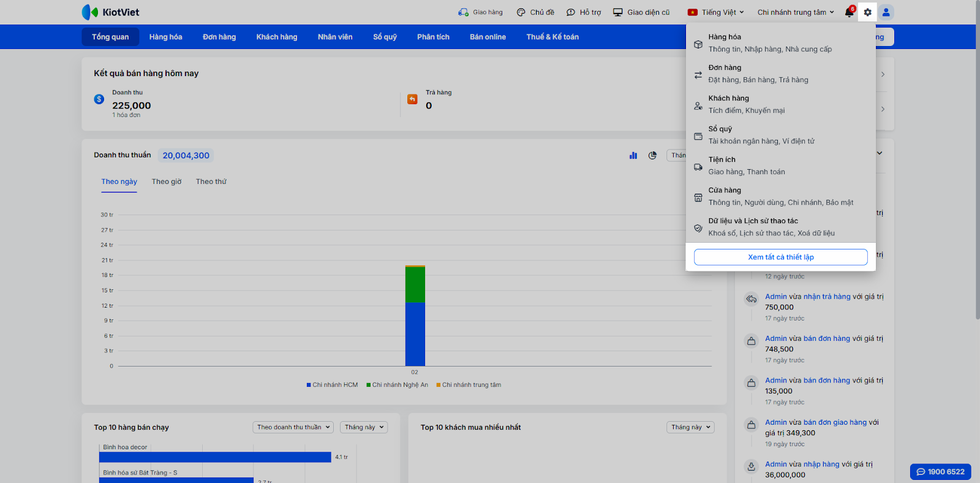This screenshot has height=483, width=980.
Task: Open Admin link for 750,000 return
Action: tap(776, 297)
